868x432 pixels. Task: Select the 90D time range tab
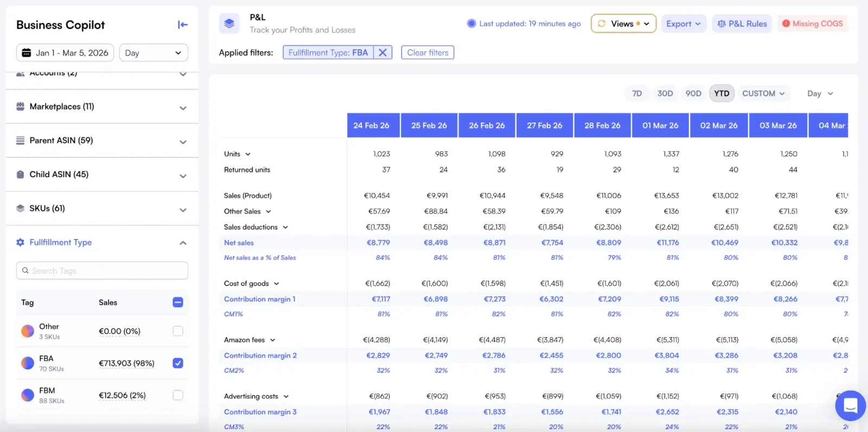(693, 93)
